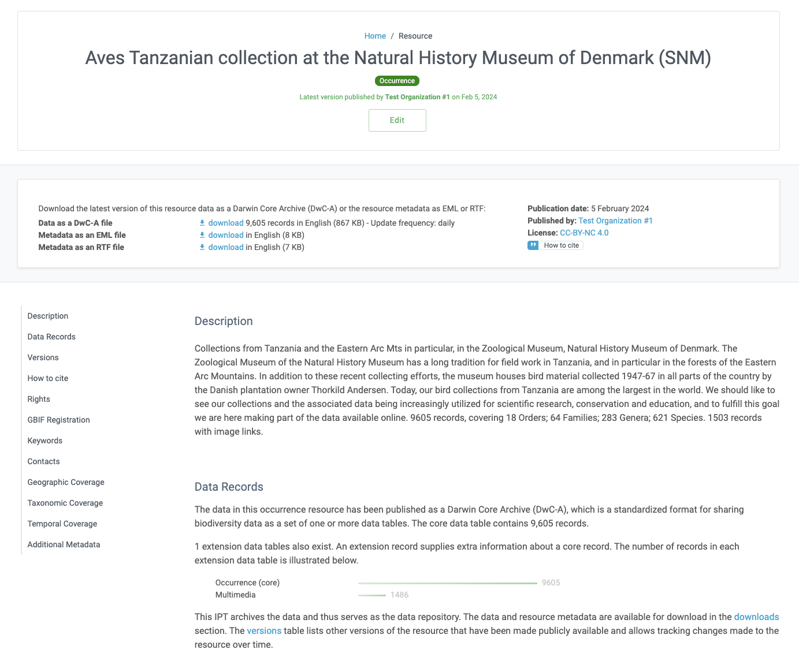Jump to Taxonomic Coverage section

65,503
